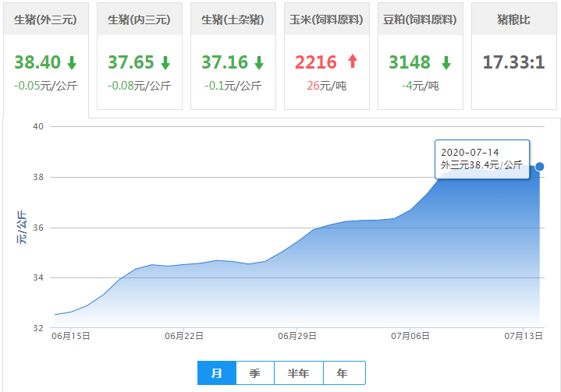Show the 玉米(饲料原料) price chart
The image size is (561, 392).
(326, 19)
